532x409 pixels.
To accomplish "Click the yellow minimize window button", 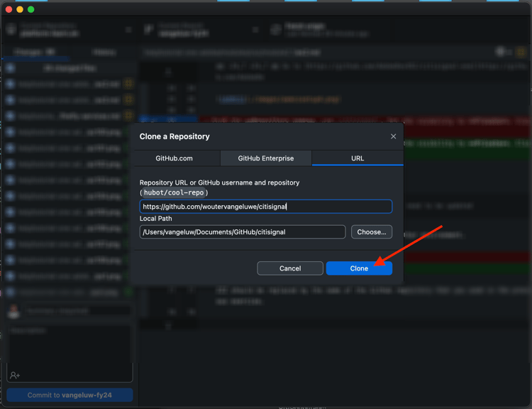I will coord(20,9).
